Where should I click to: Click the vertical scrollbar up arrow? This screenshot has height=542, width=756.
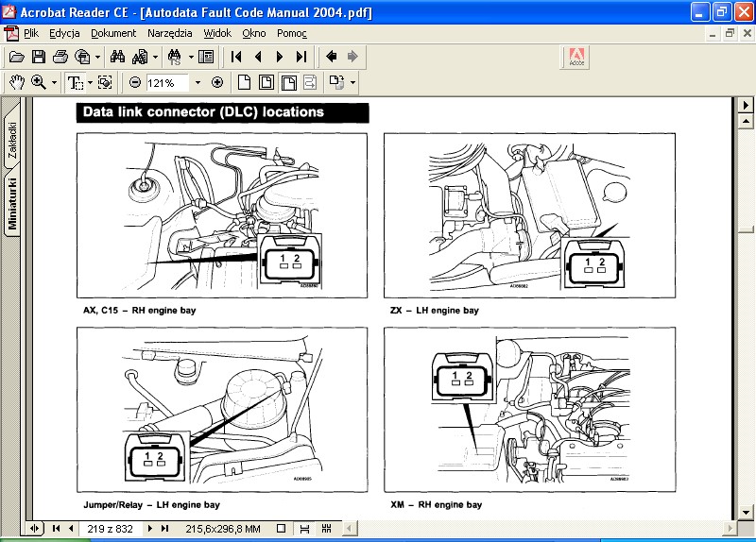pos(746,121)
